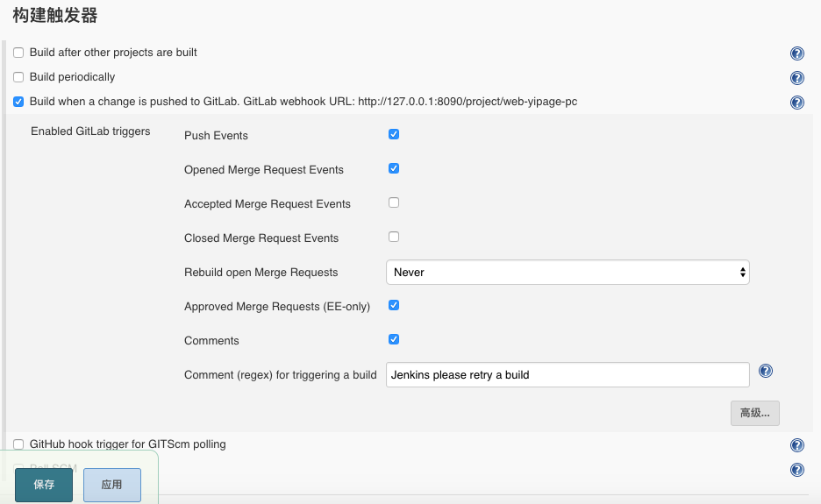
Task: Click the 构建触发器 section heading
Action: tap(55, 15)
